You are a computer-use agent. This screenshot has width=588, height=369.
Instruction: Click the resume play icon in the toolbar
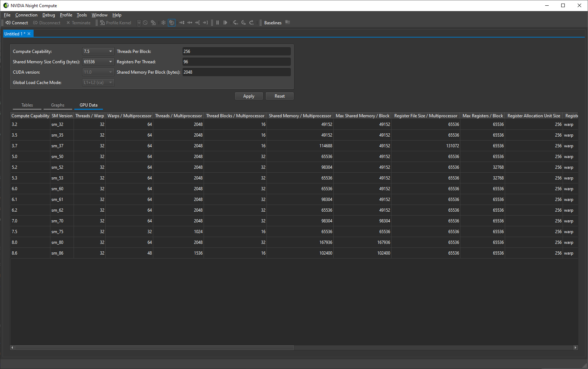(225, 23)
